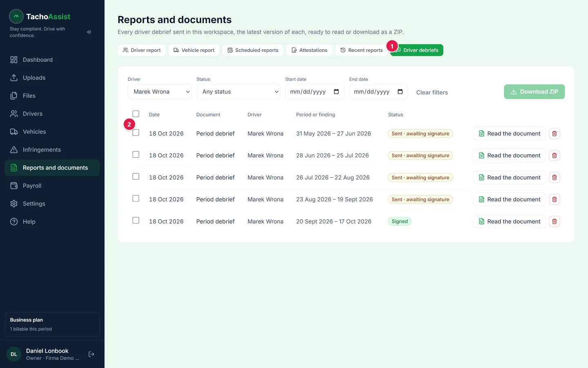
Task: Open Files in the sidebar
Action: [52, 96]
